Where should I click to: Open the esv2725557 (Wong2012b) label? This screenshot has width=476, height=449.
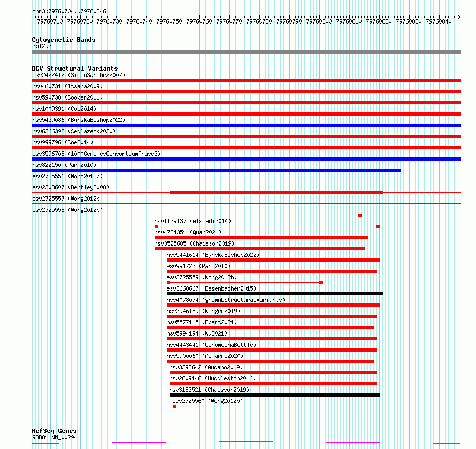[x=67, y=199]
